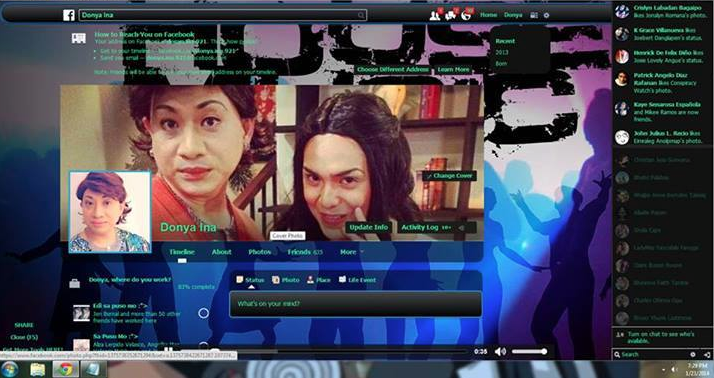Click the Chrome taskbar icon
This screenshot has height=378, width=714.
coord(66,369)
